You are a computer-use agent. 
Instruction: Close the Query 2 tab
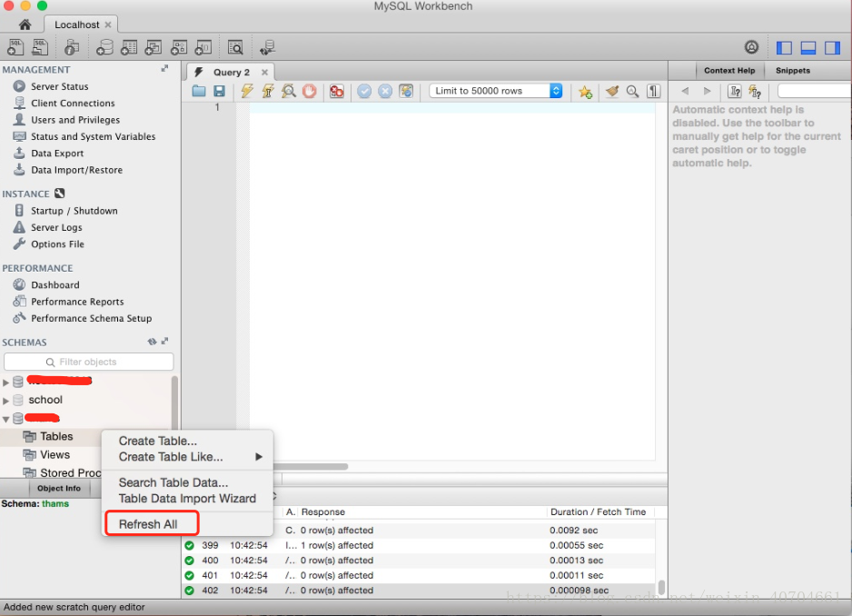click(264, 73)
